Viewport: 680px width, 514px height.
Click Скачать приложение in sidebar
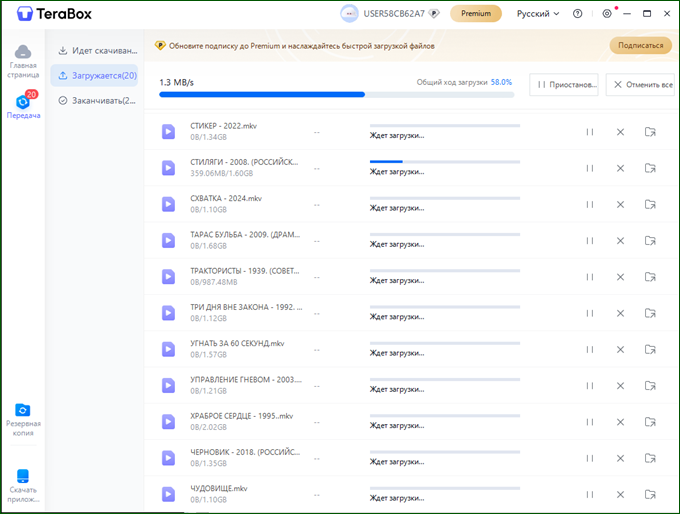click(23, 486)
